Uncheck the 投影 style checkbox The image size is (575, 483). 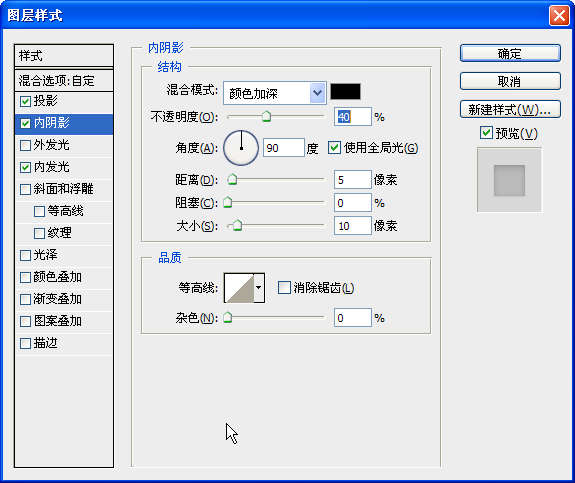pyautogui.click(x=25, y=101)
